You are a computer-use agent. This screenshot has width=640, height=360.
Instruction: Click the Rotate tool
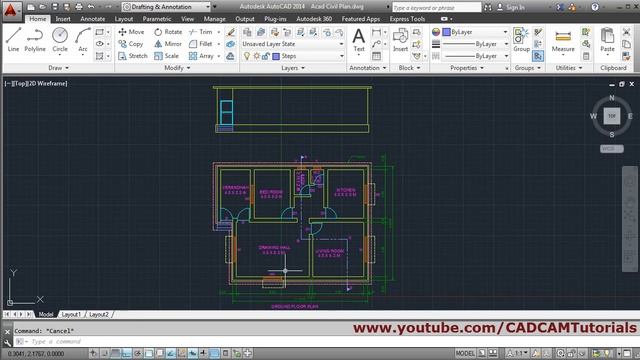tap(168, 32)
